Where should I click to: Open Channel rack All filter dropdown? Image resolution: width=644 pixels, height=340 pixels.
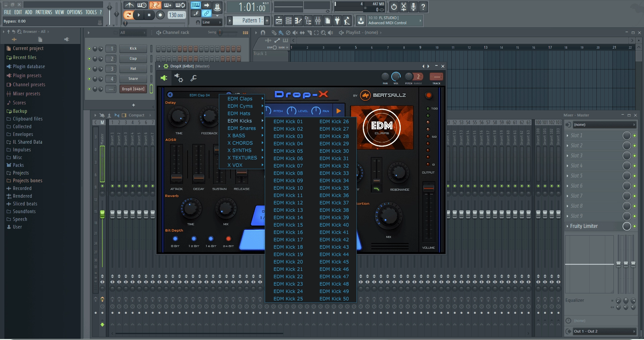133,33
